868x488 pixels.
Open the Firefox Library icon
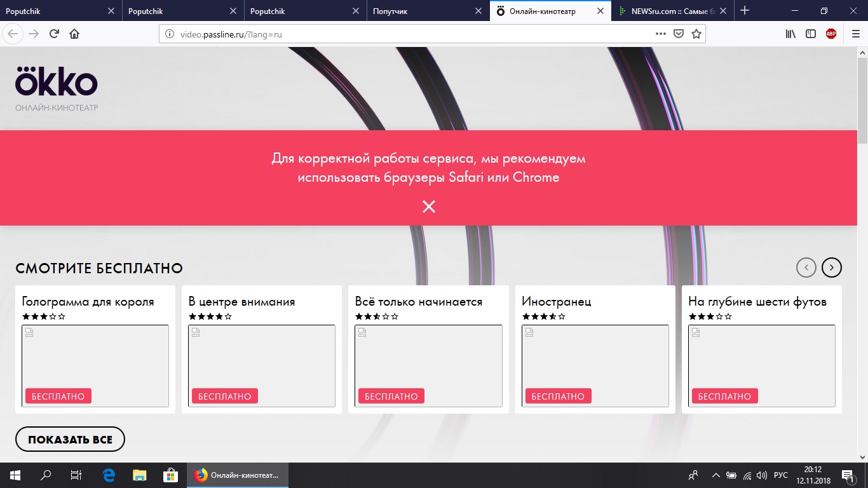(790, 34)
